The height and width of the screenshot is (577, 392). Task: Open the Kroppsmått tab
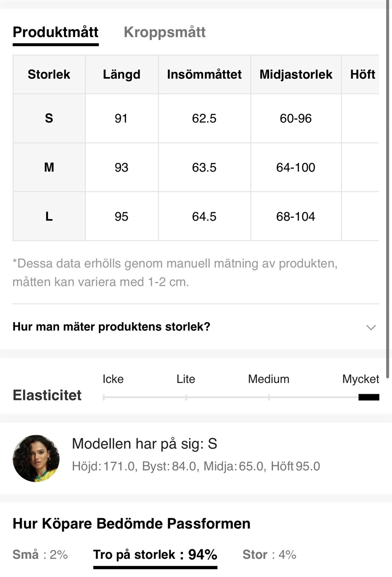[165, 32]
